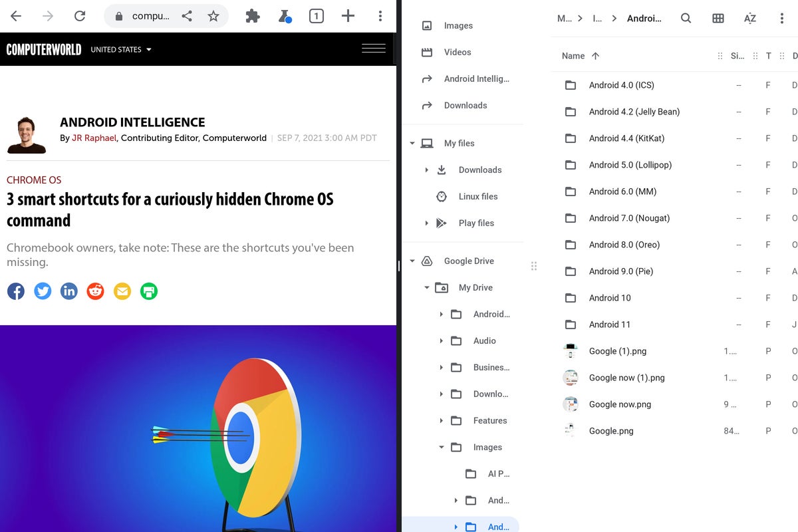Select the Android 4.0 (ICS) folder
This screenshot has width=798, height=532.
click(x=674, y=85)
